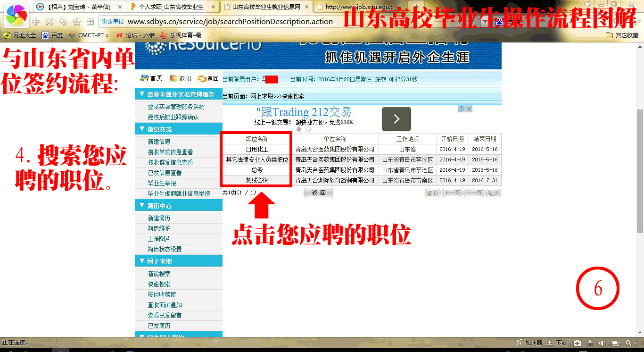Viewport: 644px width, 352px height.
Task: Click the 首页 home icon link
Action: click(x=151, y=78)
